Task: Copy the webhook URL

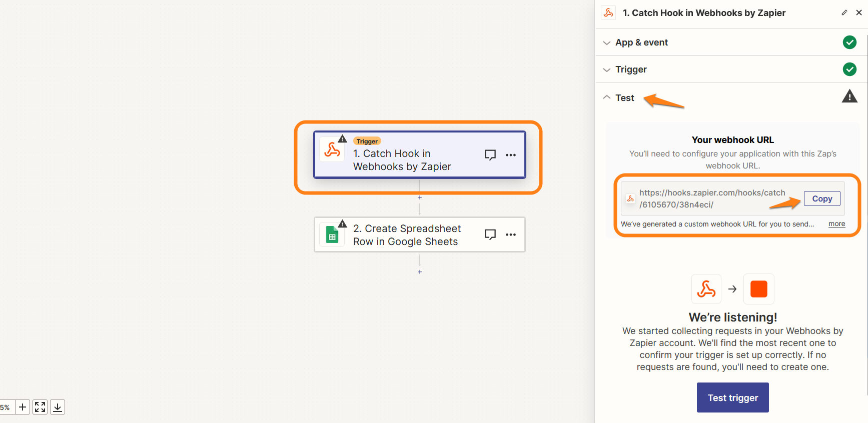Action: point(821,198)
